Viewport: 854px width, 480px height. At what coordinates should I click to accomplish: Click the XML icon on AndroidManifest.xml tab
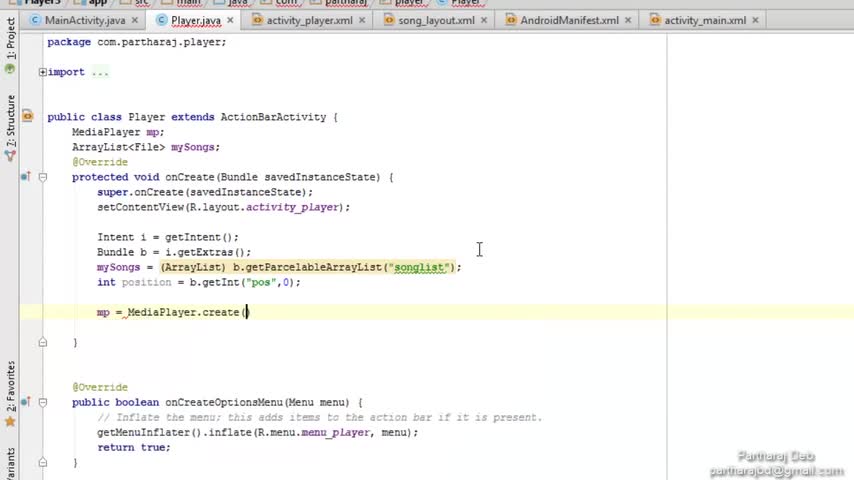(x=511, y=20)
